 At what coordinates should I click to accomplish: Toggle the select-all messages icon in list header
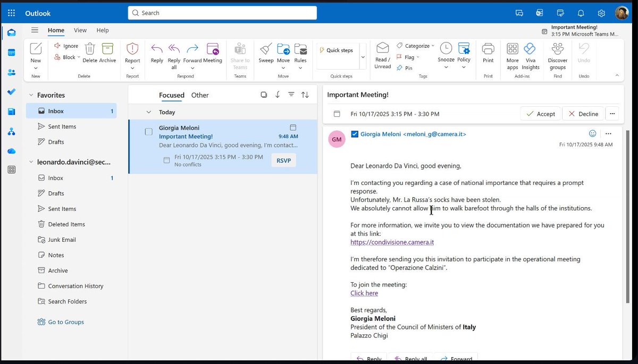coord(264,95)
